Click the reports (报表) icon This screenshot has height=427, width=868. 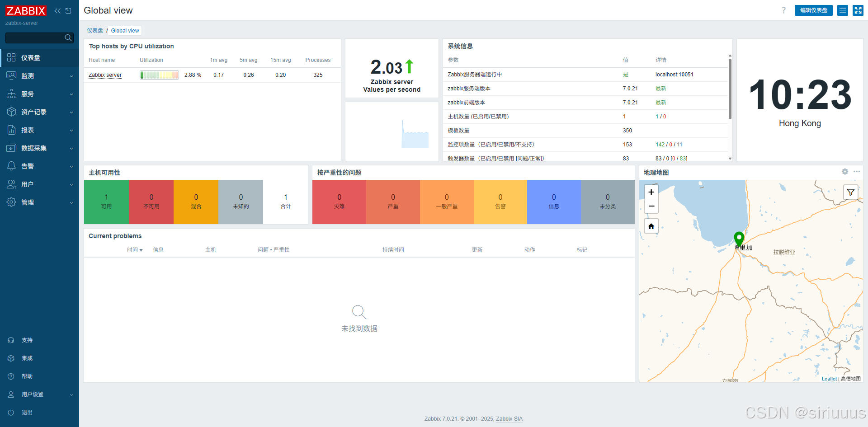pos(11,130)
